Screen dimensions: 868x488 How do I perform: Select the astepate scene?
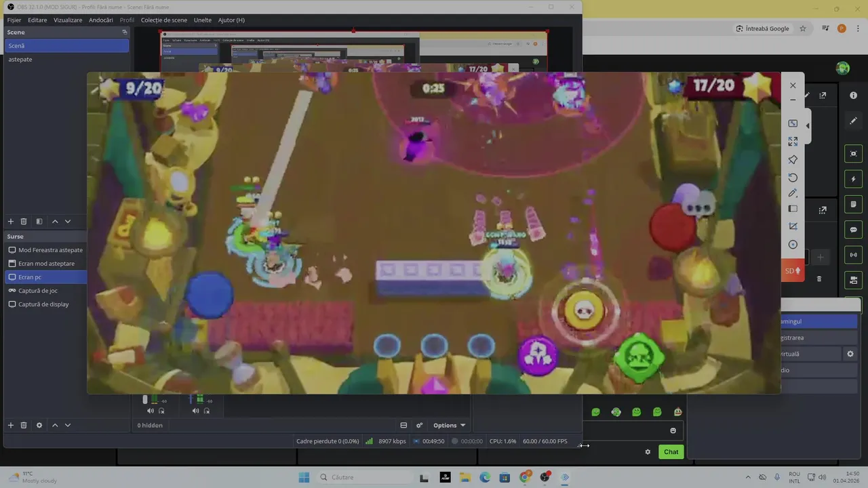pos(66,59)
